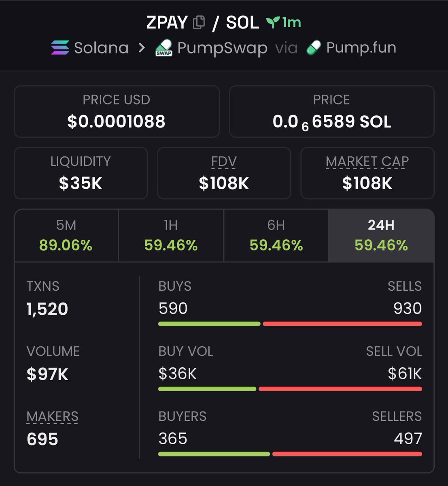Click the LIQUIDITY $35K box

[81, 173]
